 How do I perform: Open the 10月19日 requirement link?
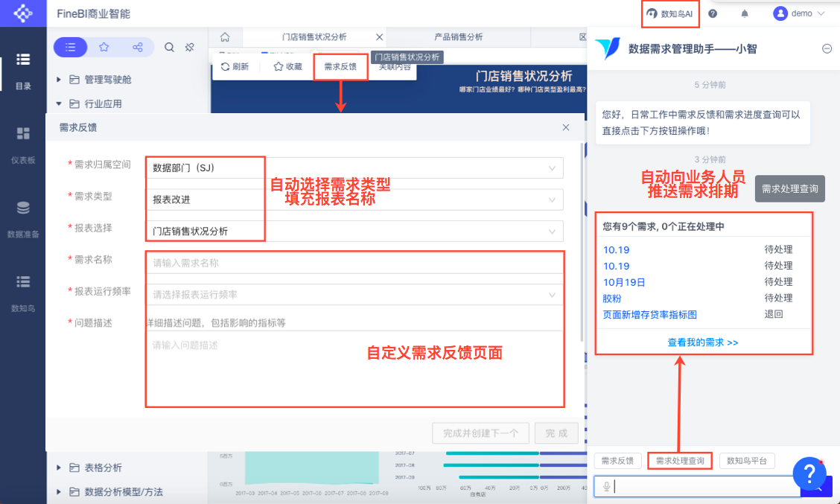click(x=624, y=282)
